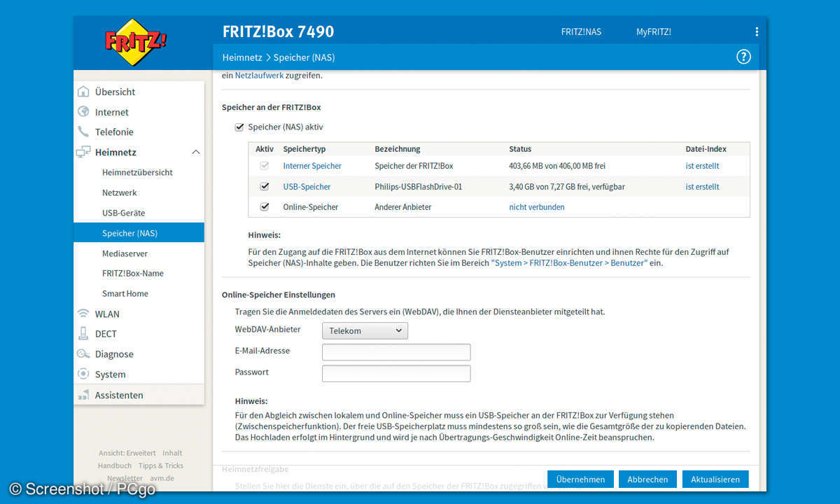This screenshot has height=504, width=840.
Task: Click Heimnetz in the breadcrumb
Action: (242, 57)
